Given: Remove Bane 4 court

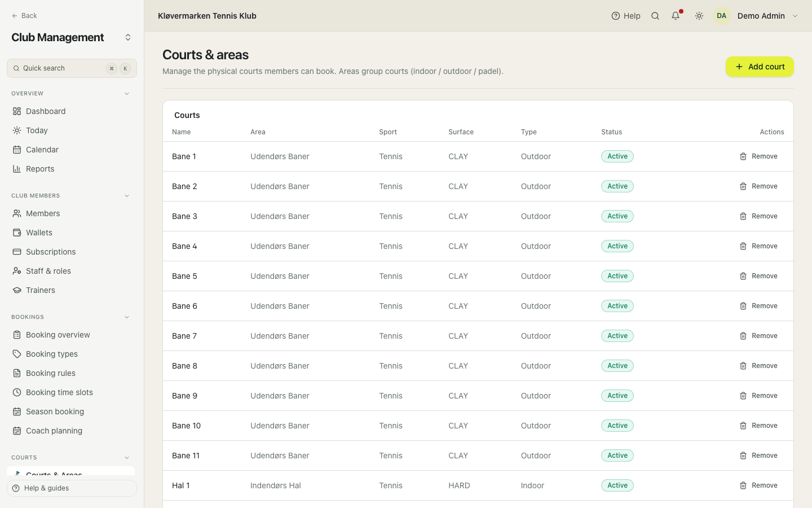Looking at the screenshot, I should pyautogui.click(x=758, y=246).
